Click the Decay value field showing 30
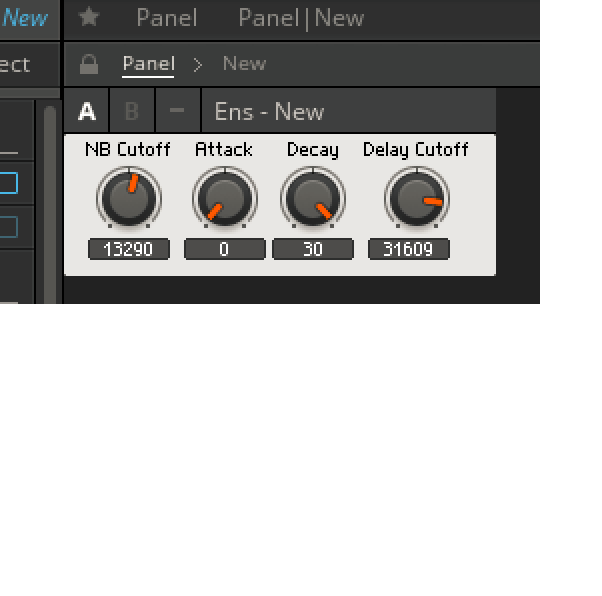This screenshot has height=596, width=602. click(313, 249)
